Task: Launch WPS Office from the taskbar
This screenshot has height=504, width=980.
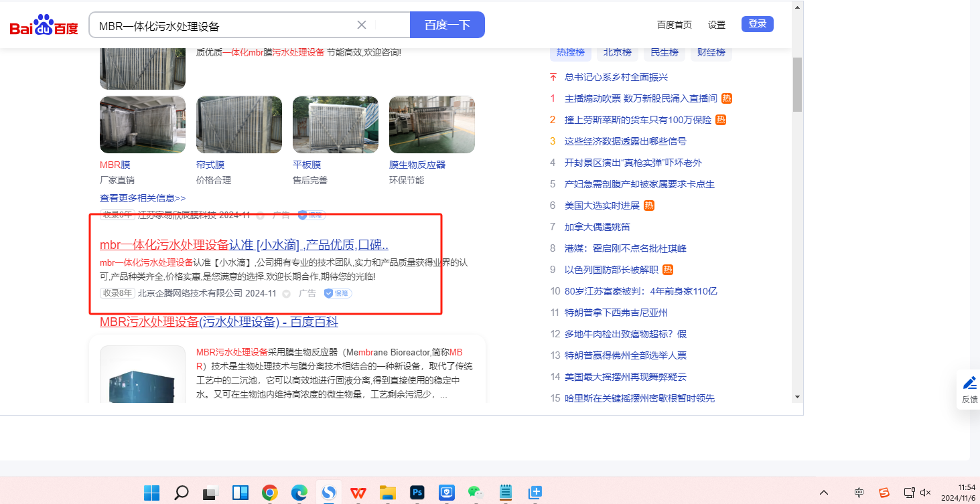Action: (x=358, y=493)
